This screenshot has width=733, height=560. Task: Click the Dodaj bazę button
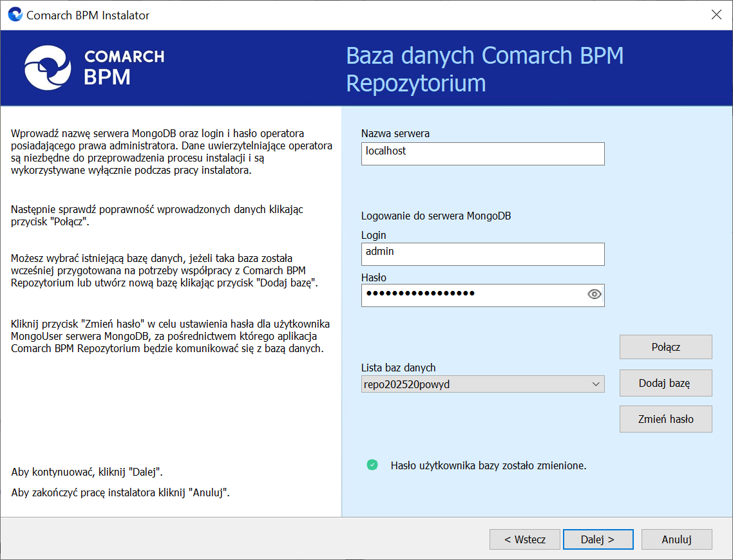[665, 383]
